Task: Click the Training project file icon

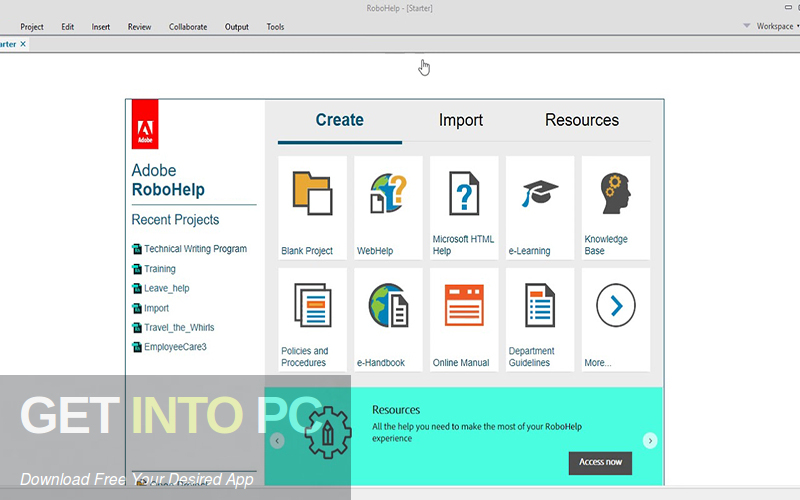Action: point(137,269)
